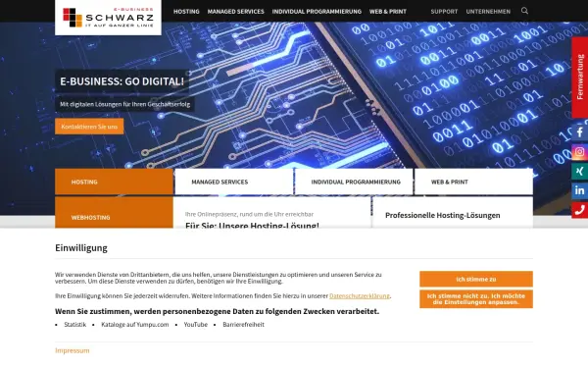Viewport: 588px width, 368px height.
Task: Open the Facebook social icon
Action: coord(580,132)
